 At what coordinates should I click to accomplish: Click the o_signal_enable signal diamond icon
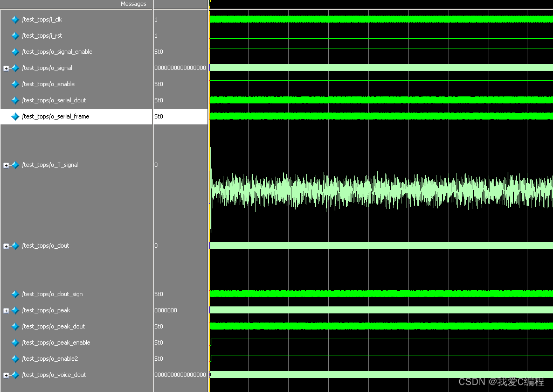15,52
